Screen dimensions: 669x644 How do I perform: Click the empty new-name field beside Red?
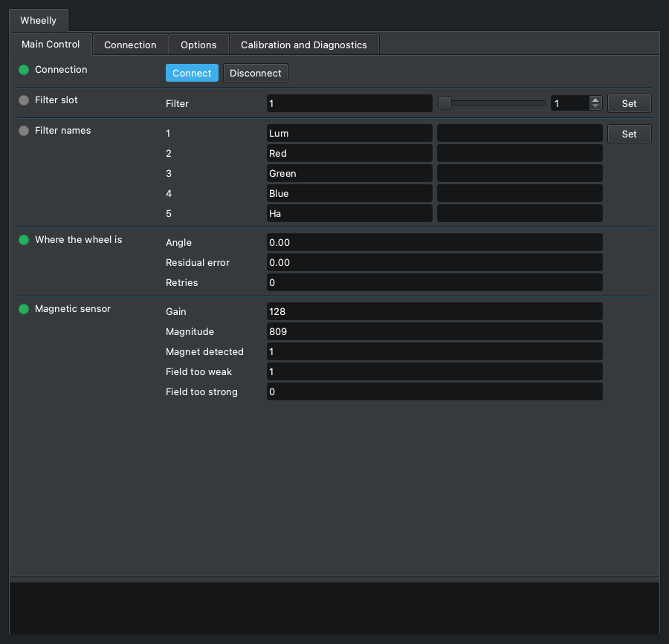[x=520, y=154]
